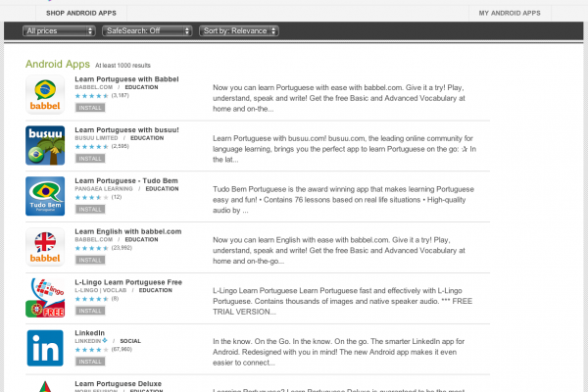Install Learn English with babbel.com

pos(90,260)
